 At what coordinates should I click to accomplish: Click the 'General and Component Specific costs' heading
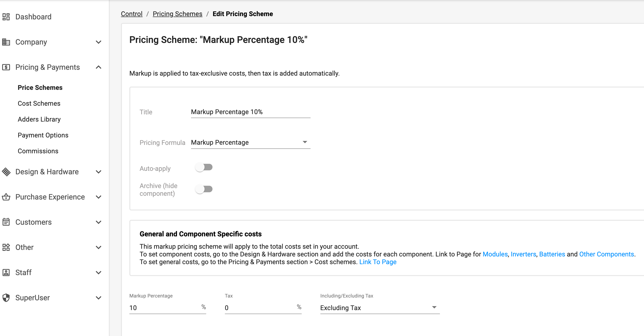201,234
